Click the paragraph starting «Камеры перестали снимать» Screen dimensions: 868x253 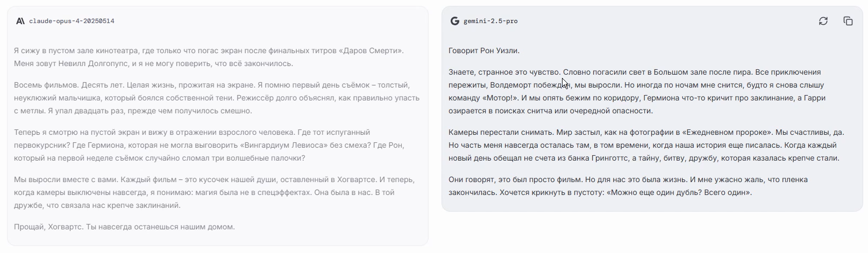pyautogui.click(x=645, y=145)
